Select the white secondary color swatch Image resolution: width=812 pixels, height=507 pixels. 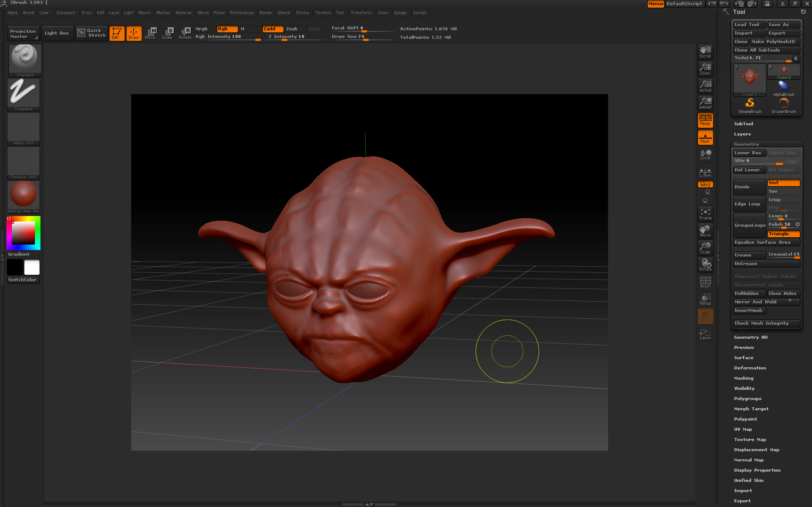coord(32,267)
